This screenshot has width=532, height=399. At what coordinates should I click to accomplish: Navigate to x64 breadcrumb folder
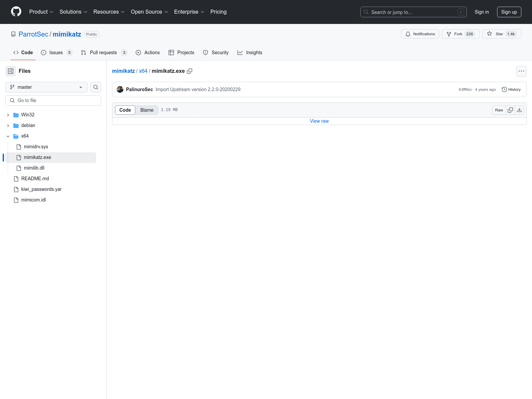(143, 71)
